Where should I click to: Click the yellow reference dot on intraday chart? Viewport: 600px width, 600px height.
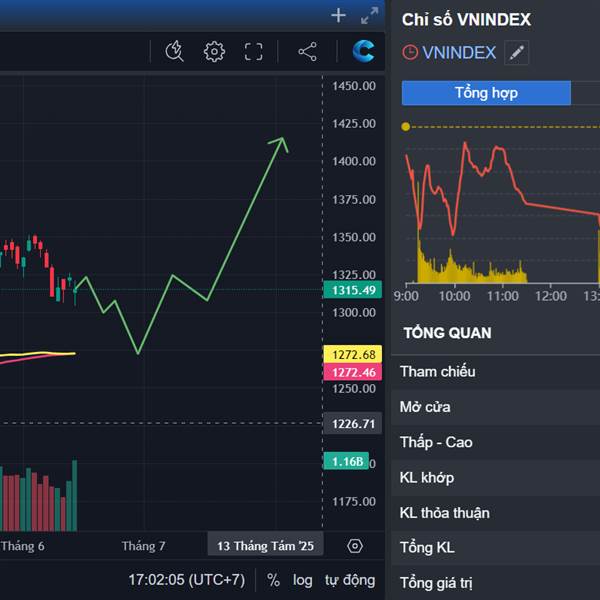(x=406, y=127)
